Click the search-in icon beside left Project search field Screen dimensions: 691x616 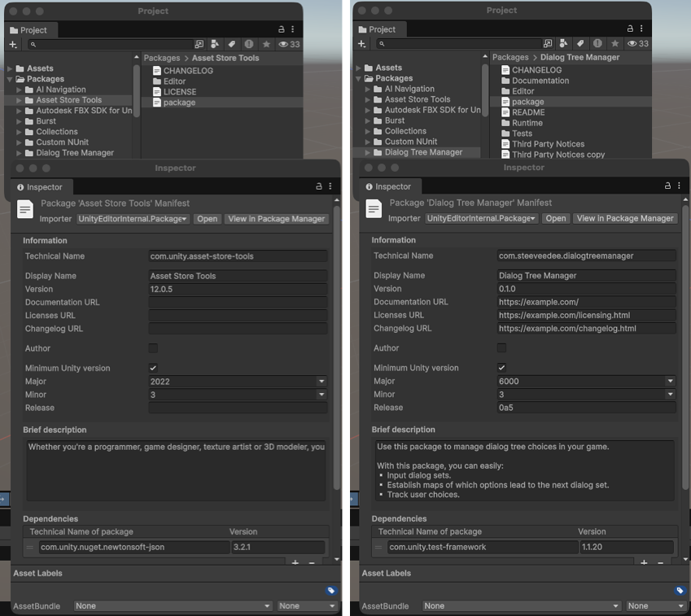[199, 44]
